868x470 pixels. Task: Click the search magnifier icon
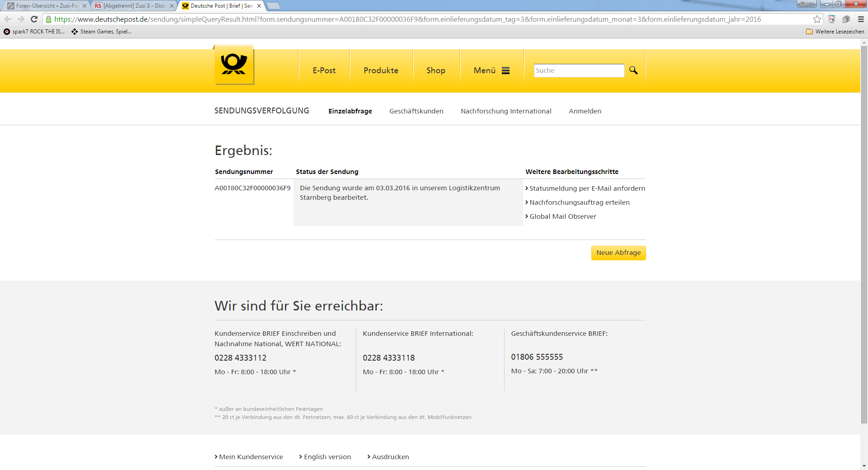[633, 70]
